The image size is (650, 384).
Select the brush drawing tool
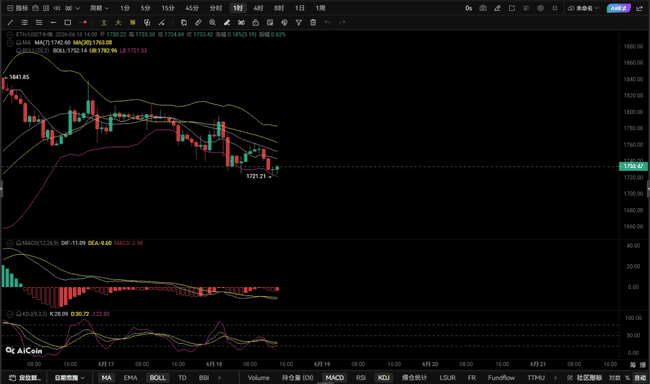click(227, 22)
